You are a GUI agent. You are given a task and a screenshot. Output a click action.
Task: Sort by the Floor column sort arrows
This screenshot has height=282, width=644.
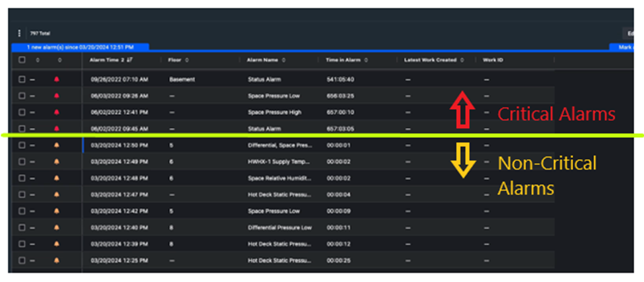coord(187,60)
